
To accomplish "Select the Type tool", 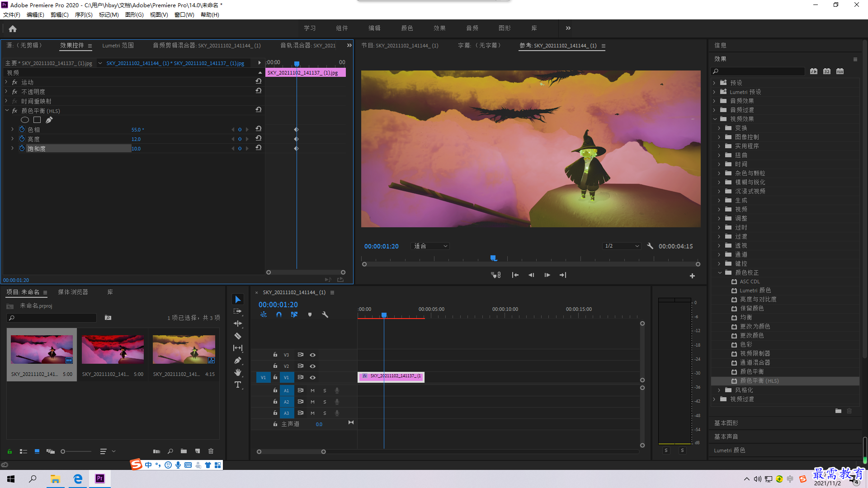I will [x=238, y=385].
